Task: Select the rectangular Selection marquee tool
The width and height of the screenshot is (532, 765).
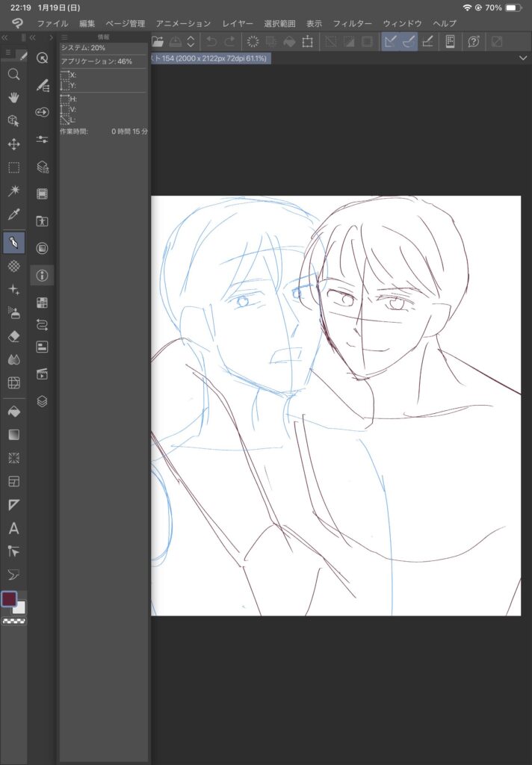Action: click(x=13, y=168)
